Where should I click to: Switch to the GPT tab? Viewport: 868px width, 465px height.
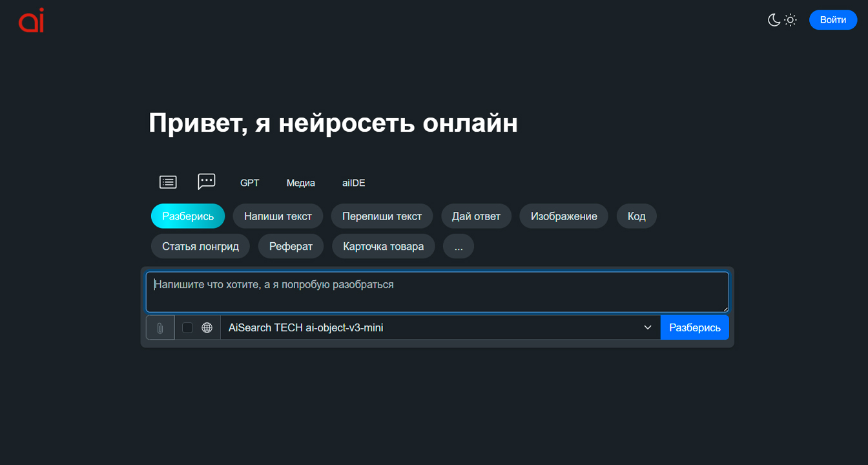pyautogui.click(x=249, y=183)
